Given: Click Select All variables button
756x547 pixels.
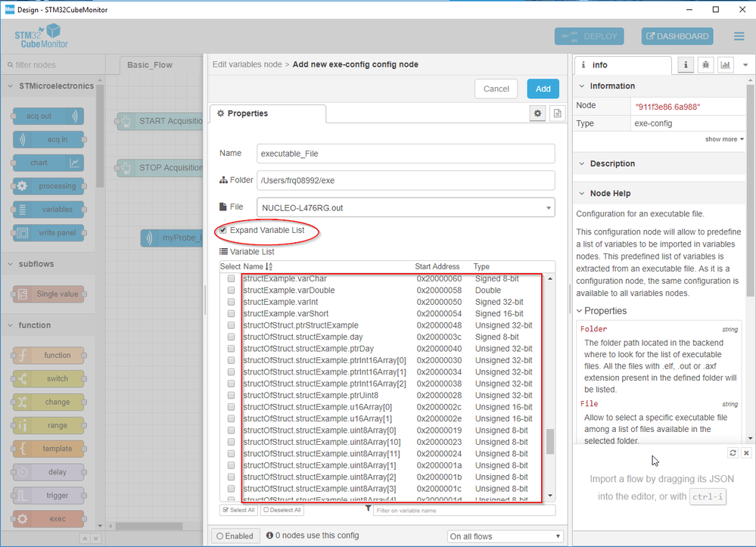Looking at the screenshot, I should pyautogui.click(x=238, y=510).
